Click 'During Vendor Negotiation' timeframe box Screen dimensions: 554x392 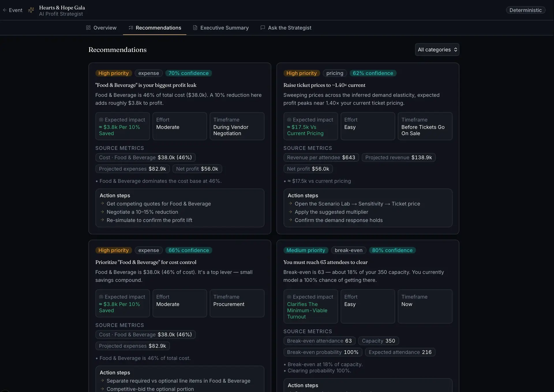pos(237,126)
